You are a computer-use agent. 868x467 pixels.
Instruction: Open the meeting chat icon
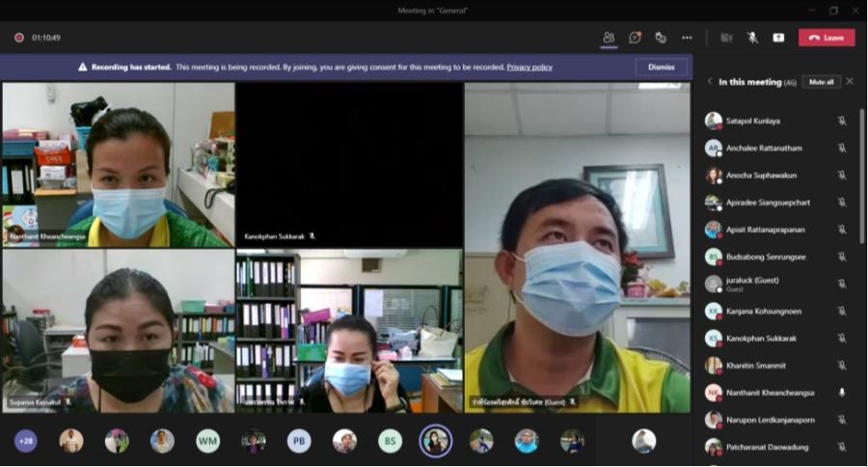(x=635, y=38)
